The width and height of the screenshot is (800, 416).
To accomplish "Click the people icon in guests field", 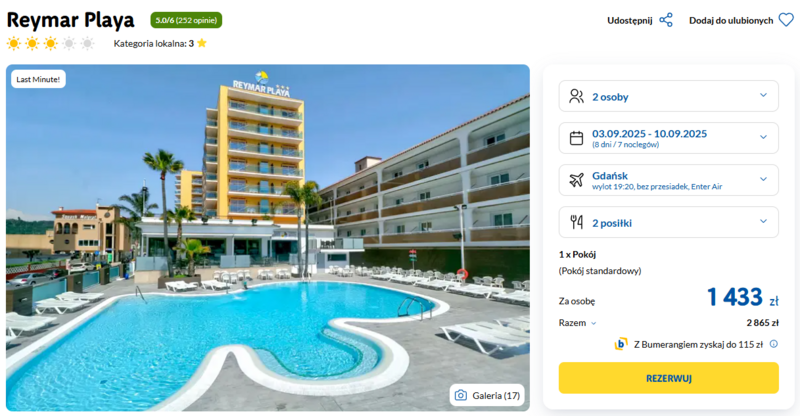I will tap(576, 96).
